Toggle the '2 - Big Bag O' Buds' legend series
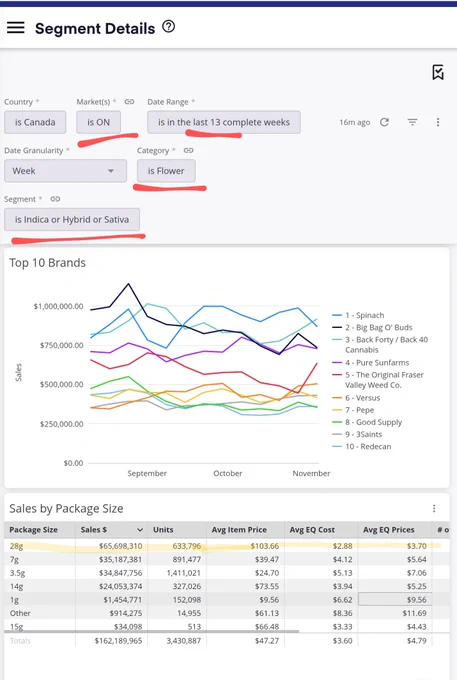 click(x=372, y=327)
